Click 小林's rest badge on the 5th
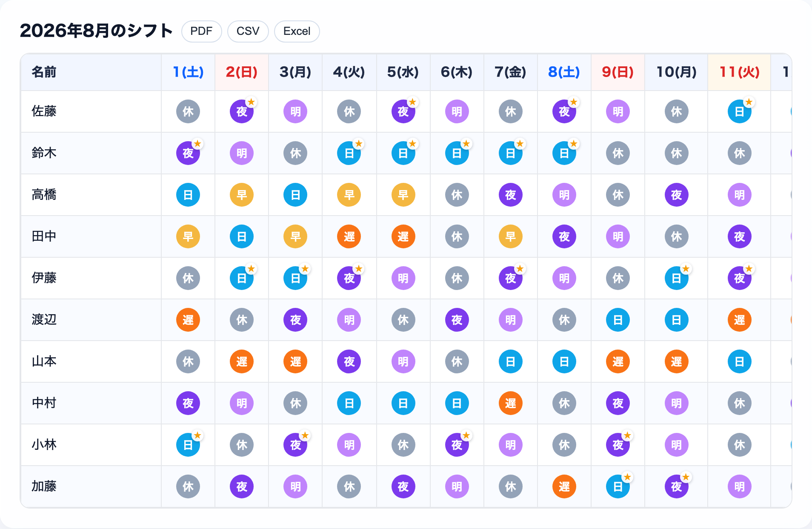This screenshot has width=812, height=529. [403, 445]
